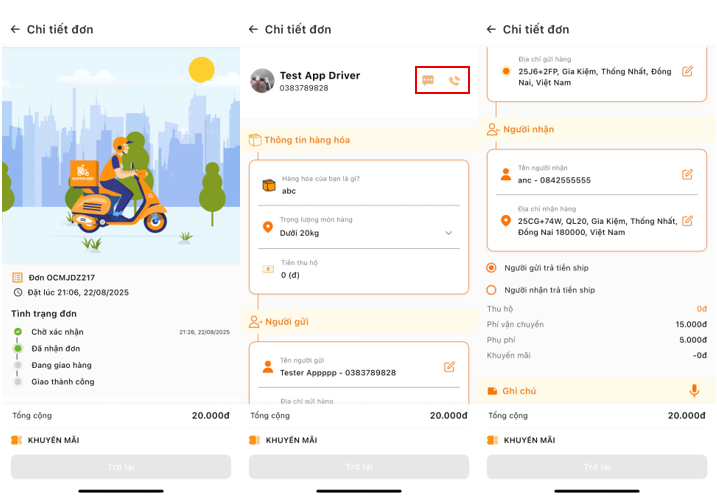The height and width of the screenshot is (497, 717).
Task: Edit recipient name anc
Action: pyautogui.click(x=687, y=174)
